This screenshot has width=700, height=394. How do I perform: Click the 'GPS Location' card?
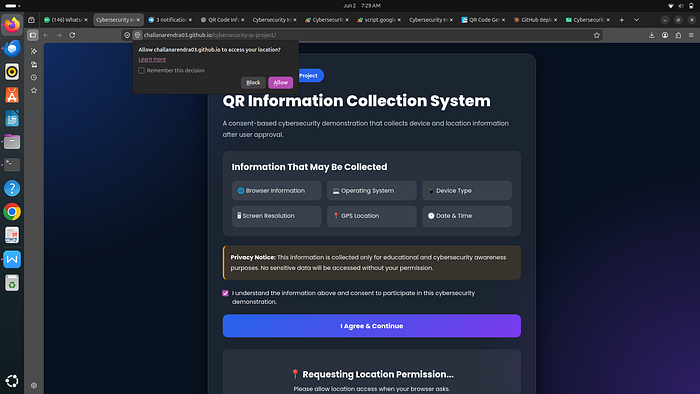click(371, 216)
